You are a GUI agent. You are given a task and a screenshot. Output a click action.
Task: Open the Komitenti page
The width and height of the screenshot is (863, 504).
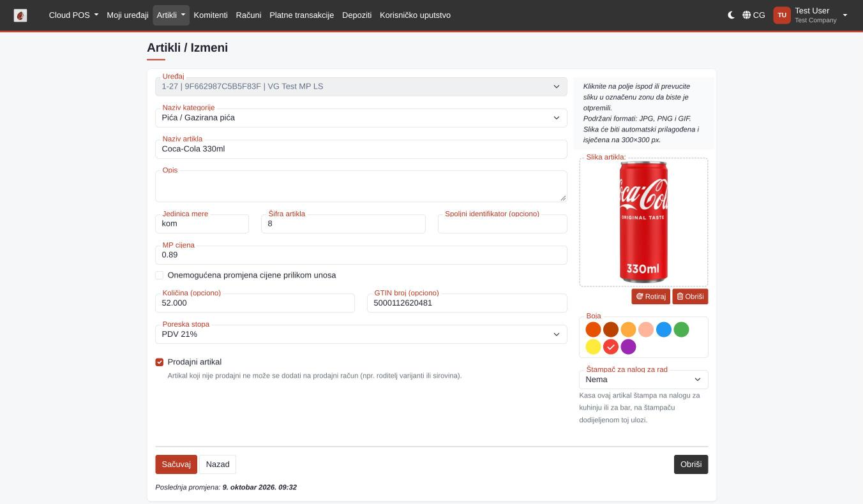pyautogui.click(x=211, y=15)
